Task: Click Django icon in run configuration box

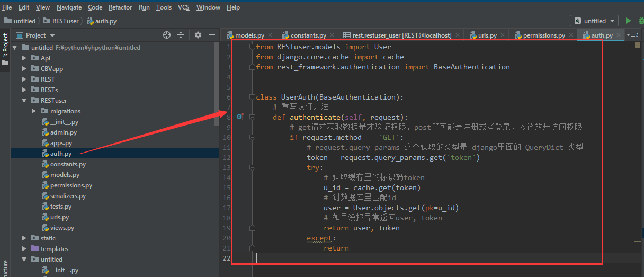Action: 577,21
